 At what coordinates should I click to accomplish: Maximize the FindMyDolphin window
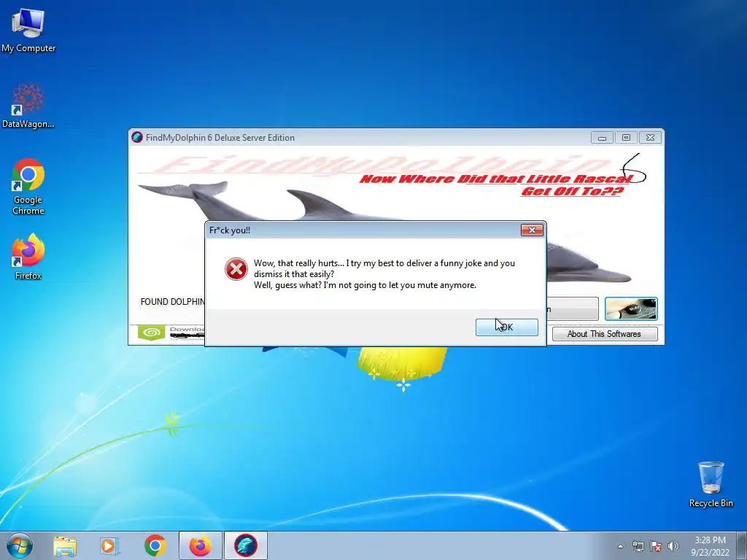coord(626,138)
